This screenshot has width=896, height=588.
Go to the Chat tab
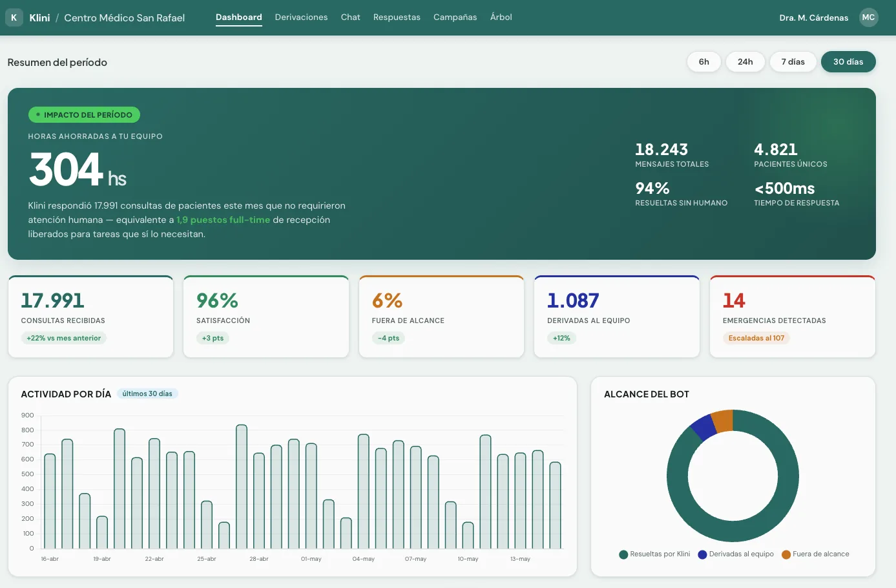click(x=351, y=17)
